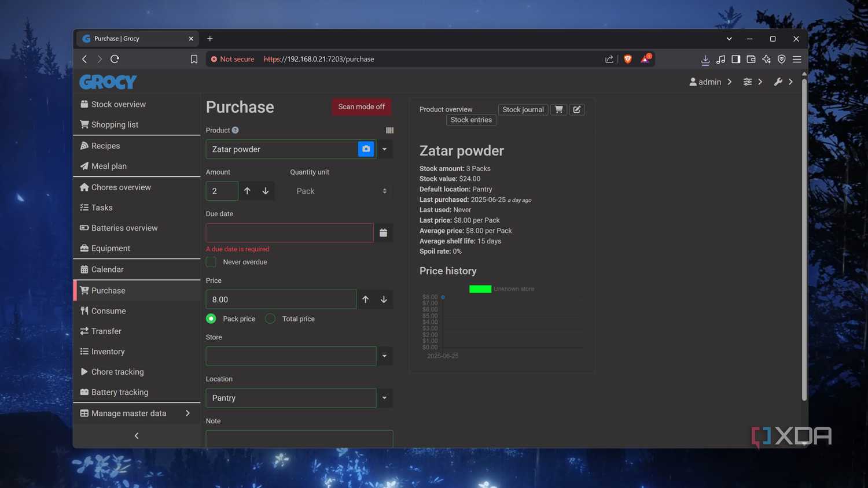Screen dimensions: 868x488
Task: Expand the Product dropdown list
Action: [384, 149]
